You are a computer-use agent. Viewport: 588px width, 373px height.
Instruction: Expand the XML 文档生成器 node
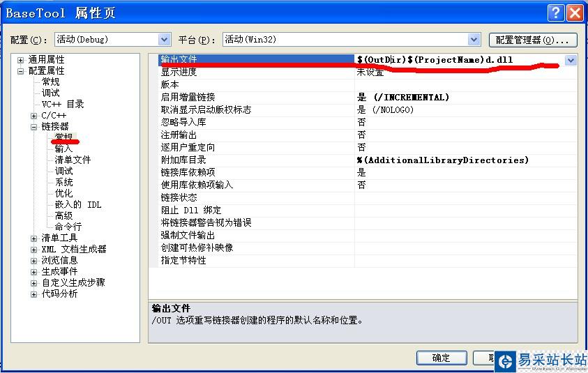(33, 250)
